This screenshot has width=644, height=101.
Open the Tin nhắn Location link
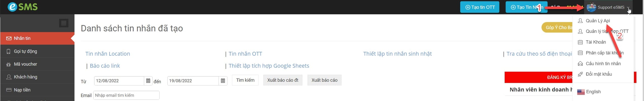(108, 54)
